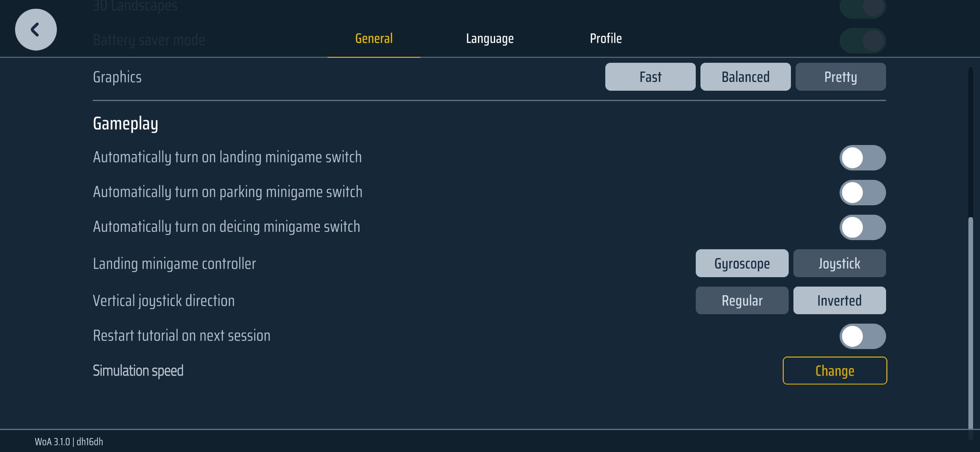Enable restart tutorial on next session
The width and height of the screenshot is (980, 452).
click(x=863, y=336)
